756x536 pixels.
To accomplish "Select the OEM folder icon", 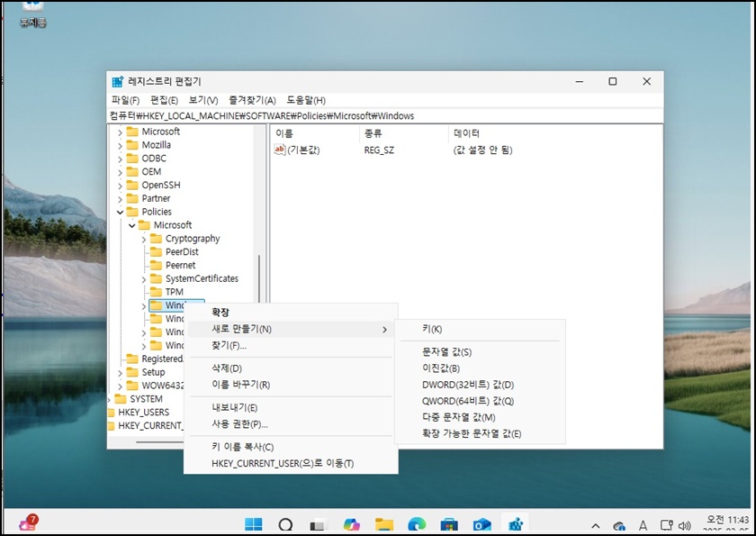I will [x=132, y=172].
